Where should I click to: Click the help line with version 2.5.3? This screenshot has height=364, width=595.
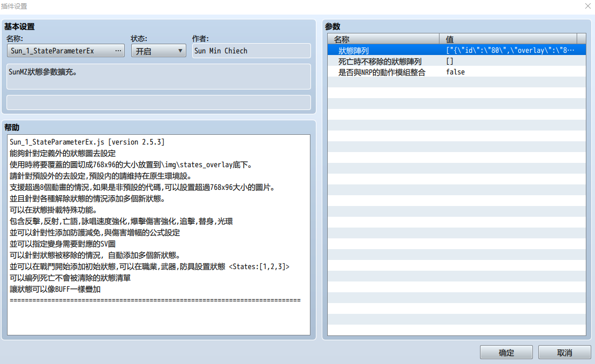[x=87, y=142]
